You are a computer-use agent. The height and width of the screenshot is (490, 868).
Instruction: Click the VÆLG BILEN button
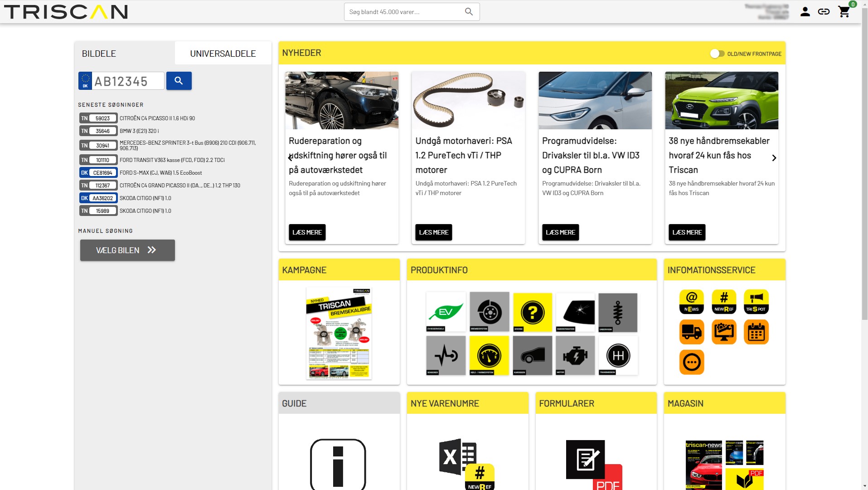[127, 250]
